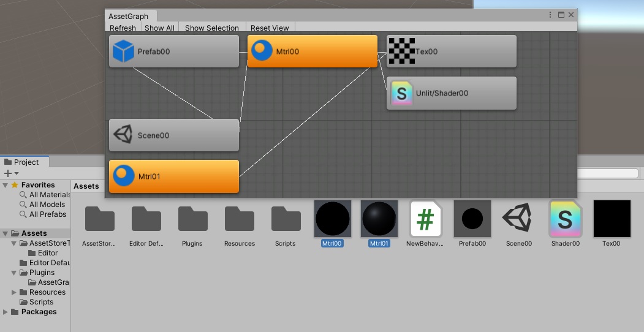Click the Favorites star icon
The height and width of the screenshot is (332, 644).
pos(15,185)
